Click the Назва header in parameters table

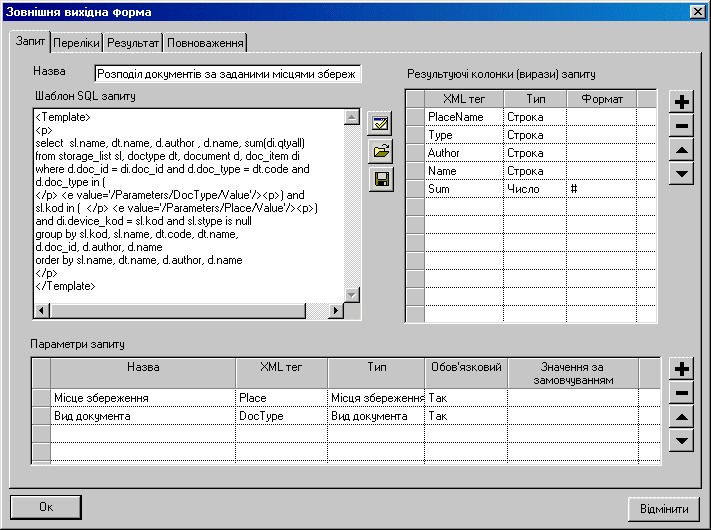[x=143, y=373]
